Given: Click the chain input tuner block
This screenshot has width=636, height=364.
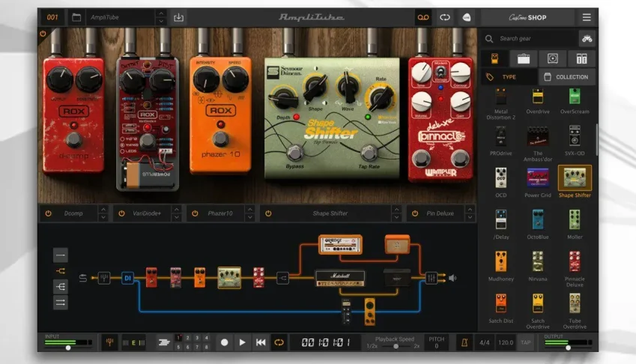Looking at the screenshot, I should click(104, 278).
